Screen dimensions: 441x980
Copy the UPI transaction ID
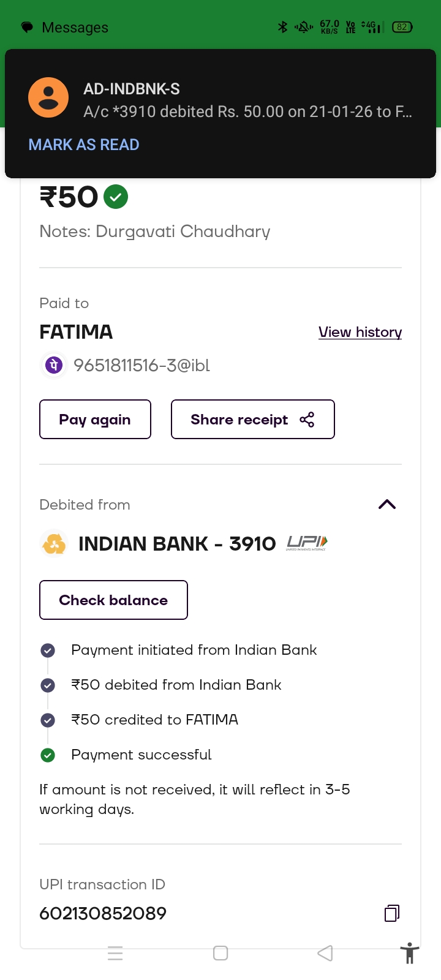pyautogui.click(x=392, y=913)
